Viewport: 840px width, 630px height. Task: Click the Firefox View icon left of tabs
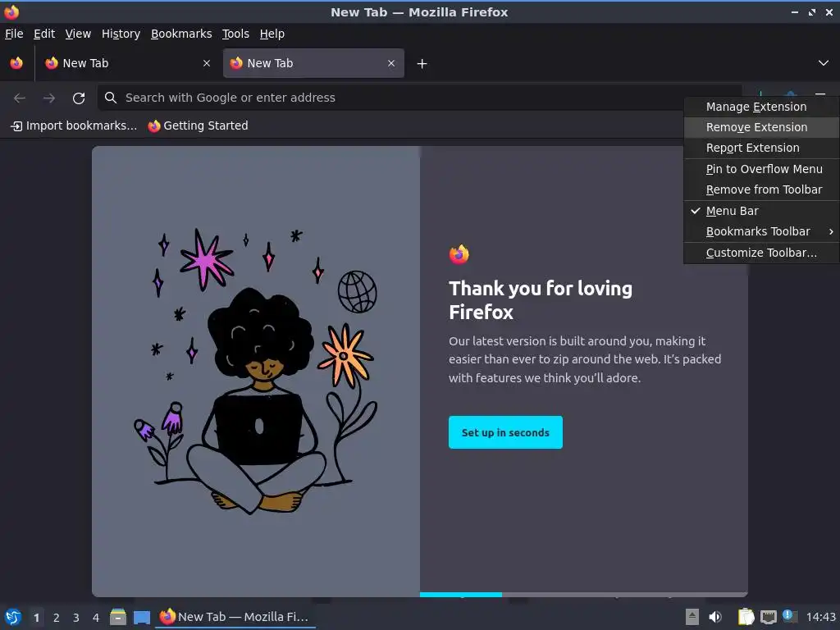[16, 63]
